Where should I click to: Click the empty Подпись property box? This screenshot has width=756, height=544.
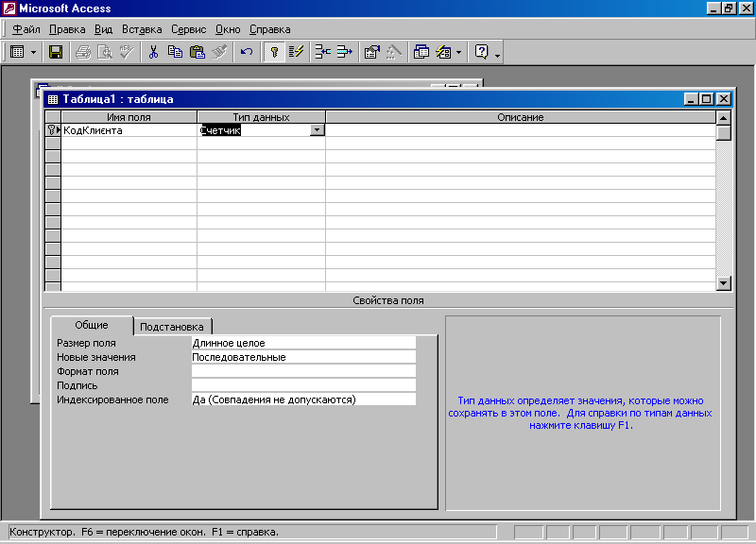click(303, 385)
